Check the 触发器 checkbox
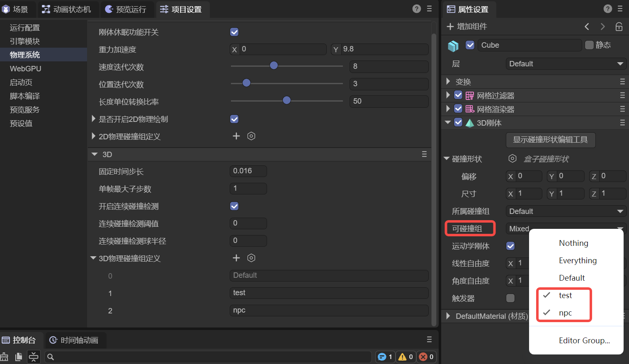The height and width of the screenshot is (364, 629). pyautogui.click(x=510, y=298)
